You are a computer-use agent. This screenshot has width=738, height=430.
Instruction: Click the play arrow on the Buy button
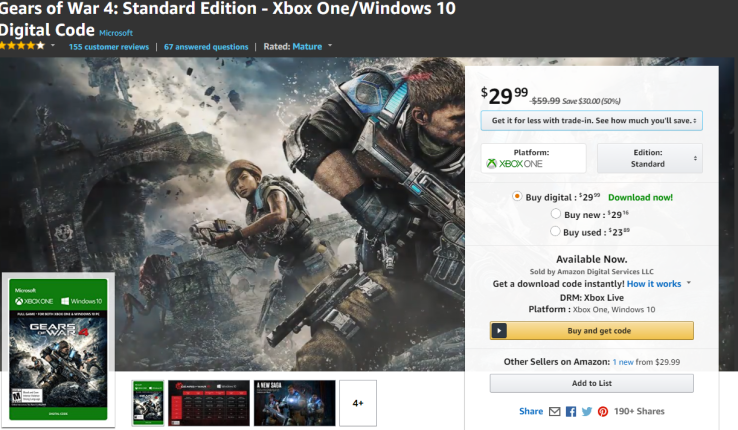[x=499, y=331]
